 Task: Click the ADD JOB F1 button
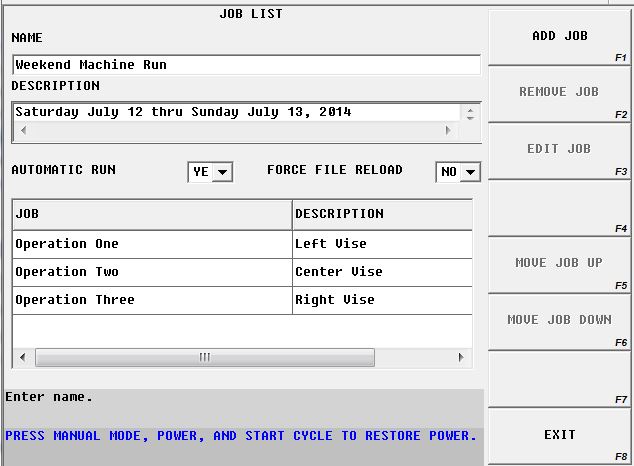point(559,37)
